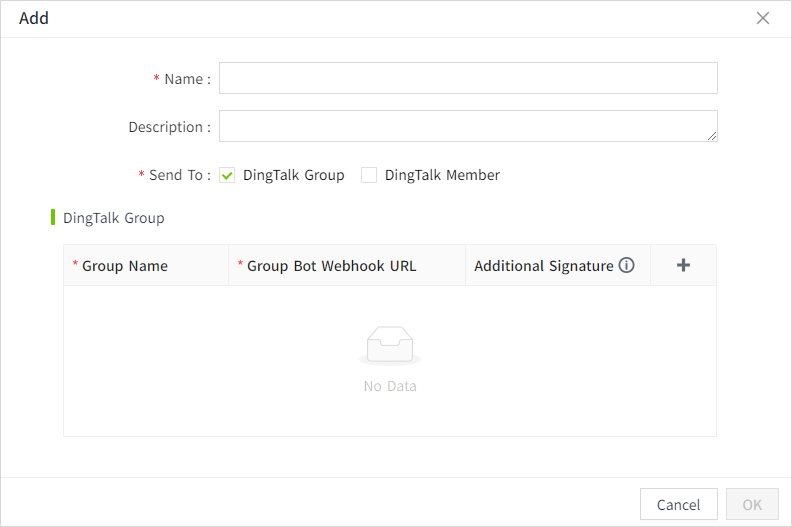Image resolution: width=792 pixels, height=527 pixels.
Task: Click the Group Bot Webhook URL header
Action: pyautogui.click(x=331, y=266)
